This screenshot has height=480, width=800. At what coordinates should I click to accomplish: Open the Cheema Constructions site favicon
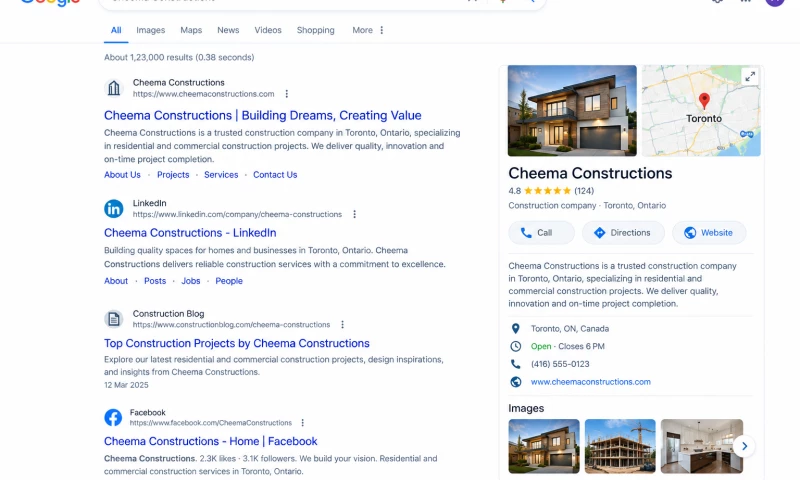click(114, 88)
